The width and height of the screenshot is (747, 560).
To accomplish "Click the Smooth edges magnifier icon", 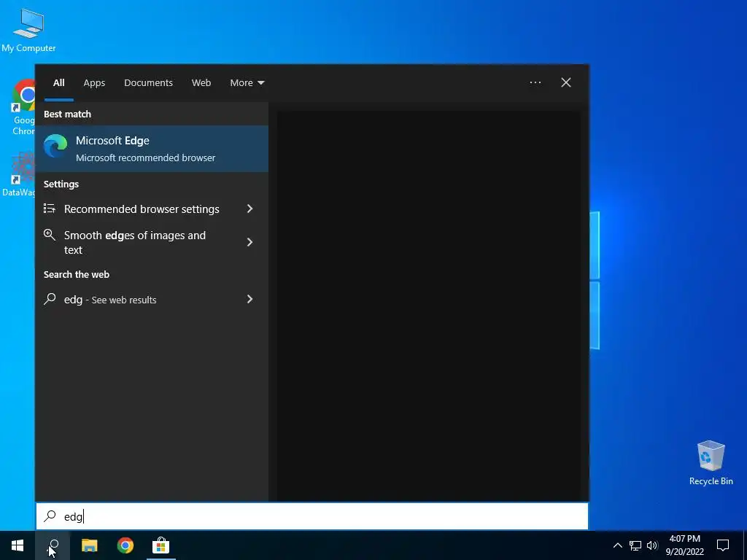I will point(49,234).
